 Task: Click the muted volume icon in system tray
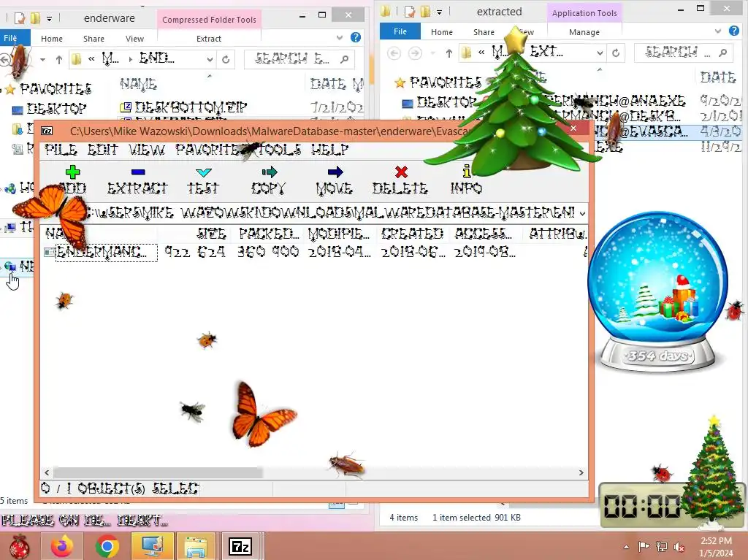tap(679, 547)
